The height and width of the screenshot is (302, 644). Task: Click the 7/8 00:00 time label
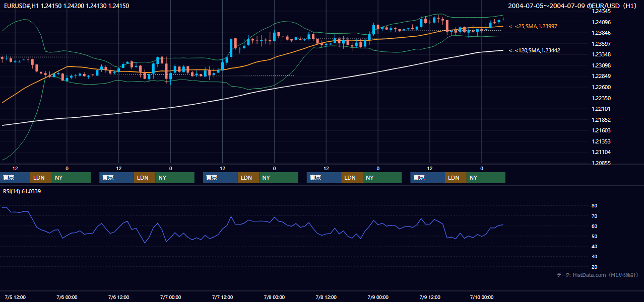tap(274, 297)
